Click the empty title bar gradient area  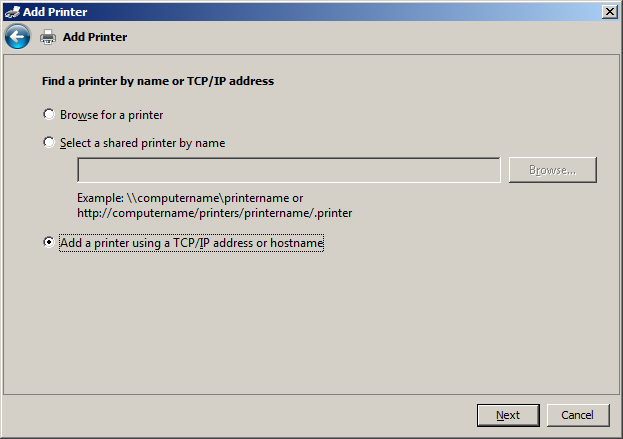coord(342,12)
